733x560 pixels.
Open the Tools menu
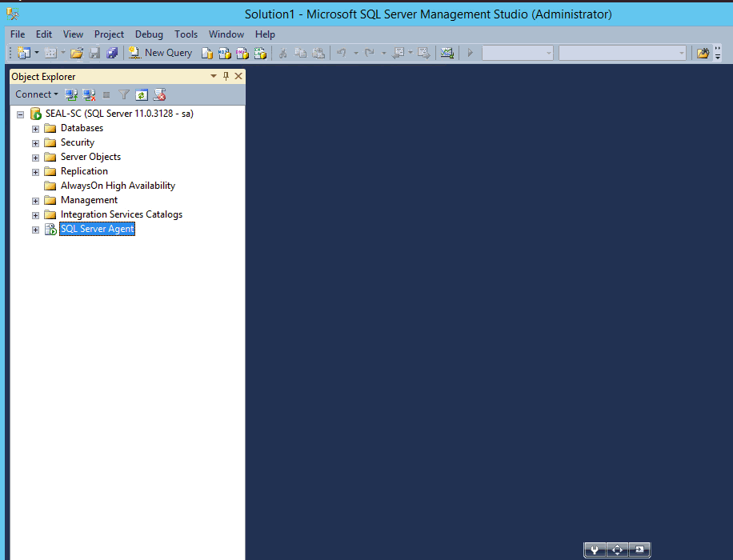click(x=186, y=34)
